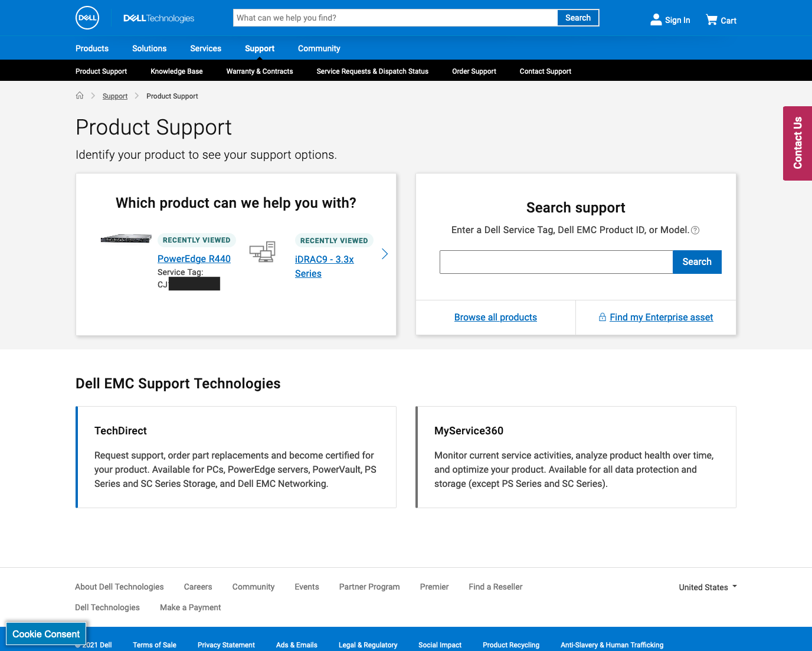Screen dimensions: 812x651
Task: Click Careers footer link
Action: click(x=198, y=587)
